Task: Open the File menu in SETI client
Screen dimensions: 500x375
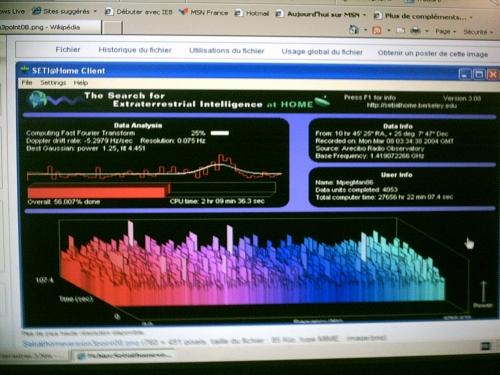Action: [x=27, y=82]
